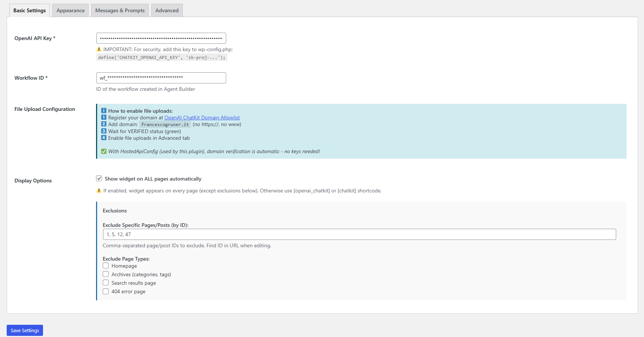
Task: Open the Messages & Prompts tab
Action: [x=120, y=10]
